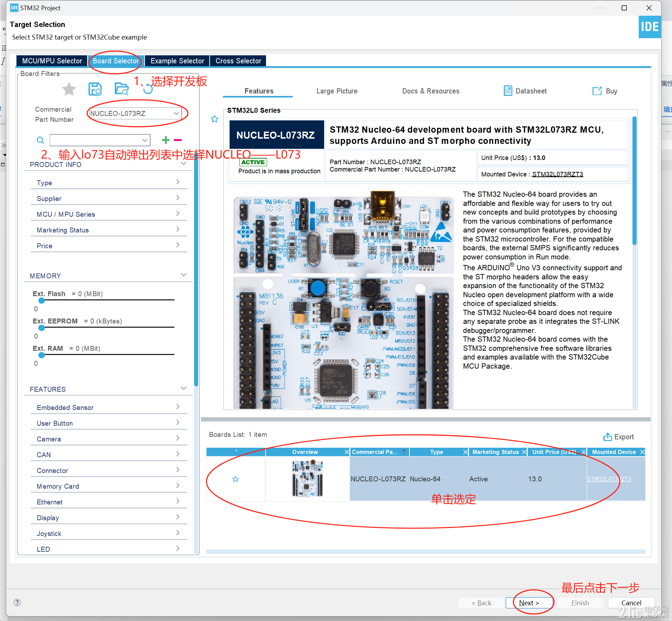Screen dimensions: 672x621
Task: Click the load saved search folder icon
Action: (121, 89)
